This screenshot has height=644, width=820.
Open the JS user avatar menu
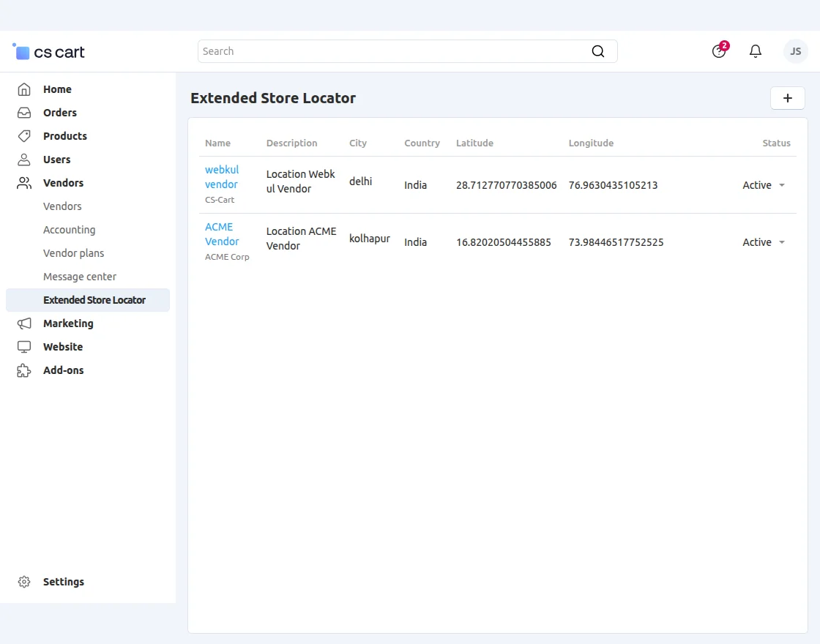[795, 51]
